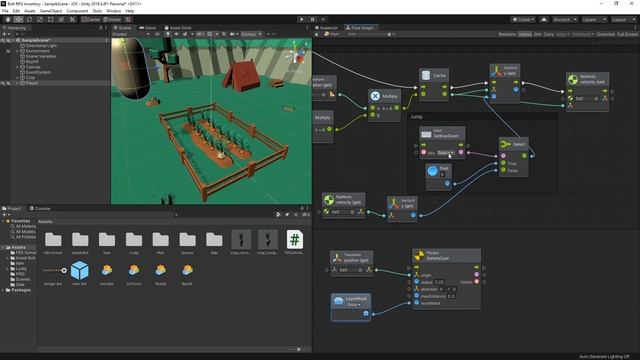Switch to the Console tab
Screen dimensions: 640x360
click(40, 209)
